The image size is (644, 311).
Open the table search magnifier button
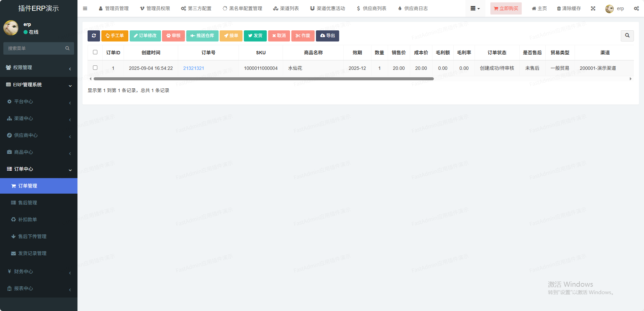627,36
